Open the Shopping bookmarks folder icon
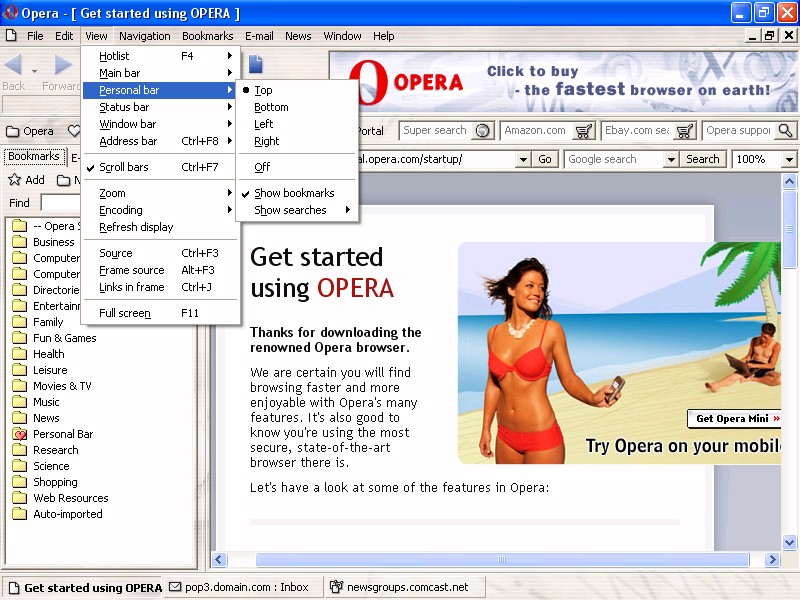The height and width of the screenshot is (600, 800). tap(19, 482)
